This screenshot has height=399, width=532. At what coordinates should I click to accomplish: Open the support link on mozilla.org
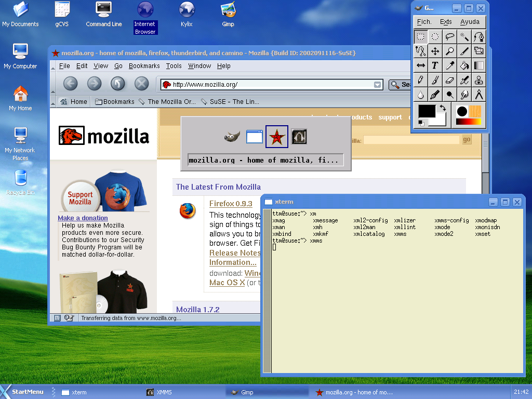coord(390,117)
